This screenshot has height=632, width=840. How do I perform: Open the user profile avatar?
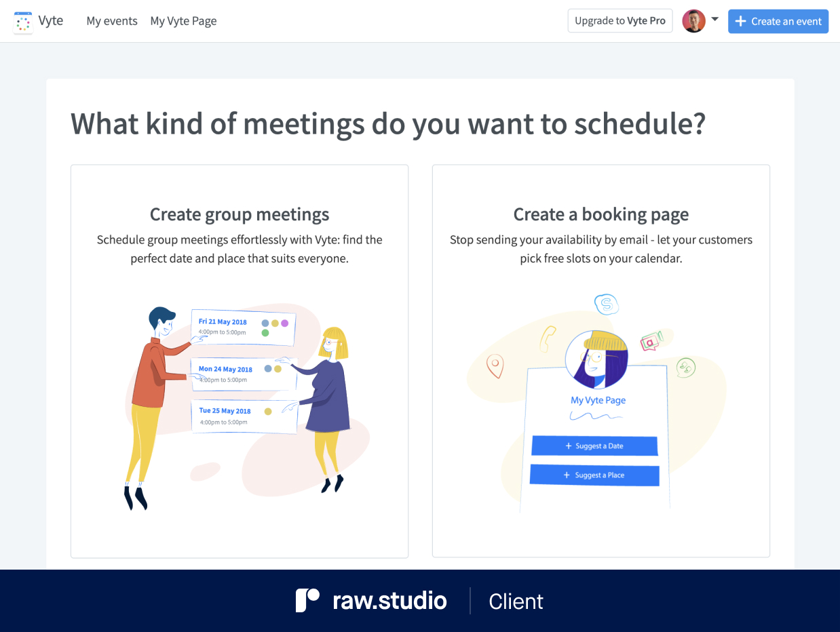(693, 21)
